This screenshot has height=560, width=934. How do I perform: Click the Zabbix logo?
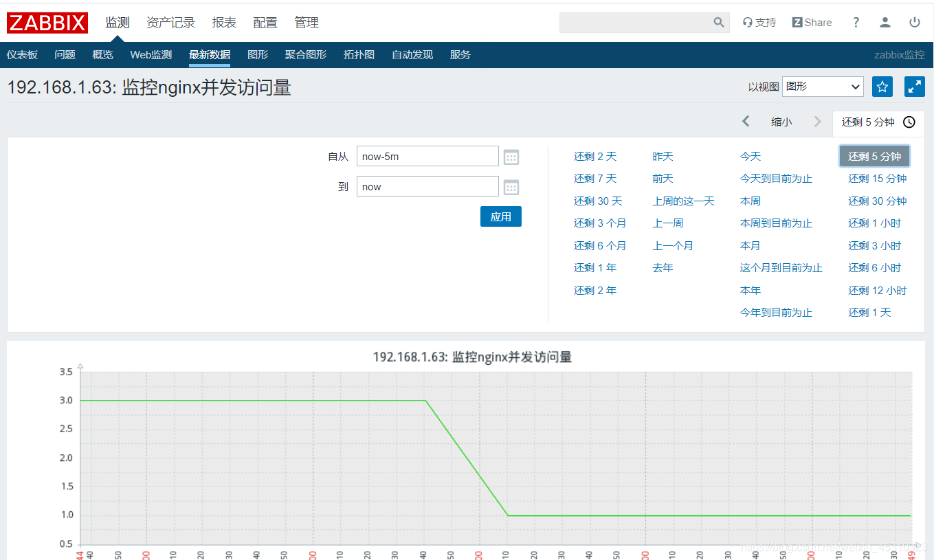(47, 23)
